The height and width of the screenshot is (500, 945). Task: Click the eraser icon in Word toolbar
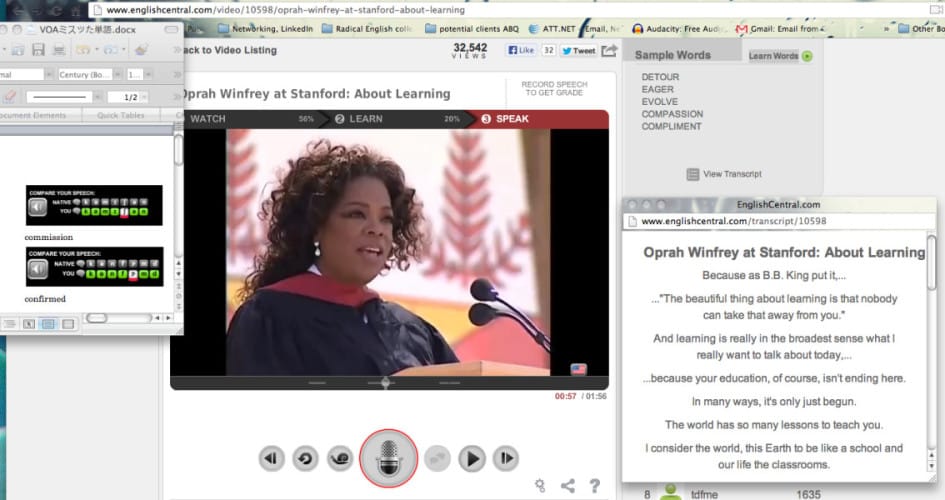pos(10,96)
